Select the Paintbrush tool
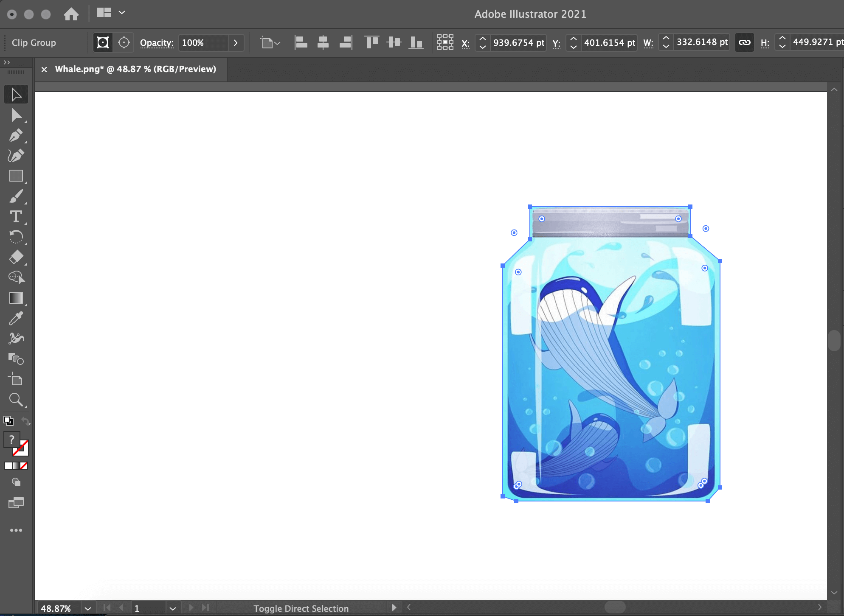This screenshot has width=844, height=616. pos(16,196)
